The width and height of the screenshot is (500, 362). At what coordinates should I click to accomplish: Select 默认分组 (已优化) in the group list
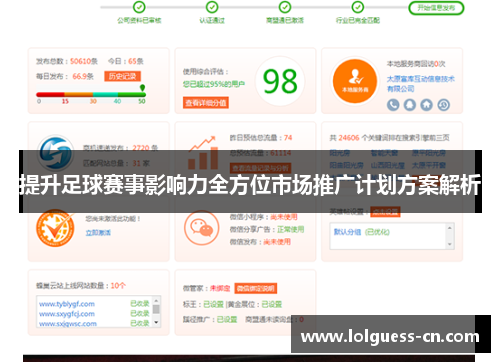[x=362, y=232]
